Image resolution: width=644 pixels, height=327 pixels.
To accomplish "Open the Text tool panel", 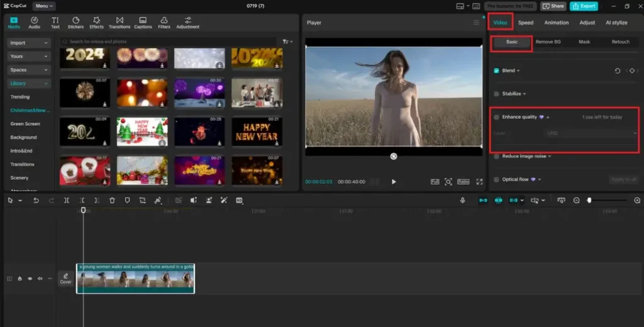I will (55, 23).
